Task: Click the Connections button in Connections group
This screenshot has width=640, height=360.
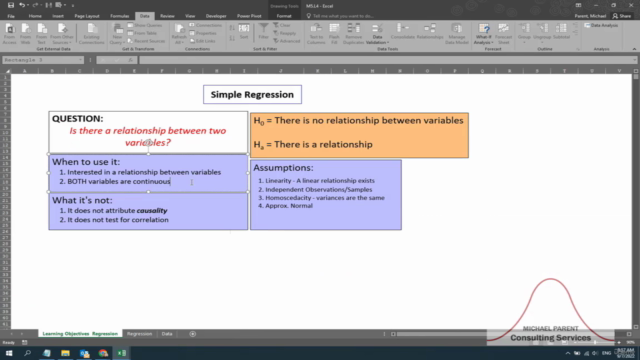Action: [x=205, y=25]
